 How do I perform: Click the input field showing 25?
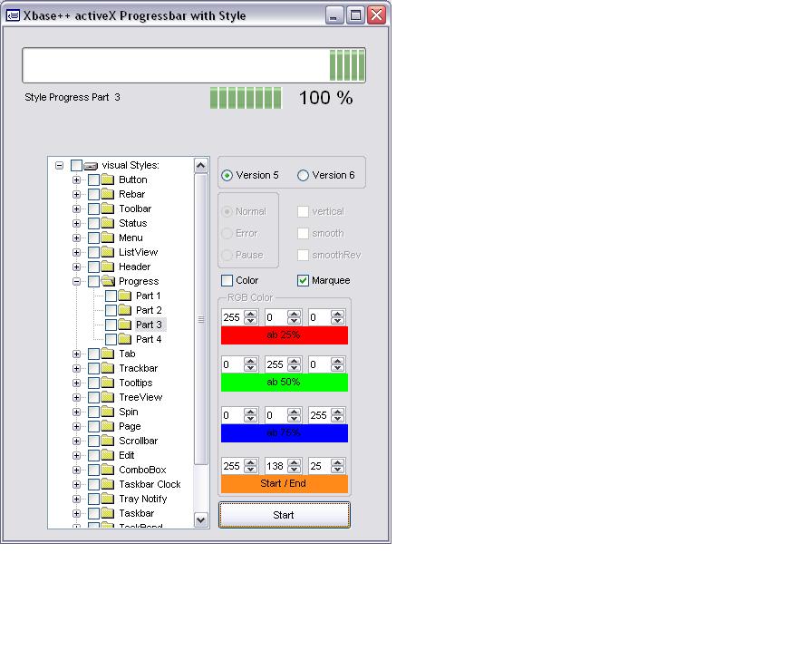point(320,466)
